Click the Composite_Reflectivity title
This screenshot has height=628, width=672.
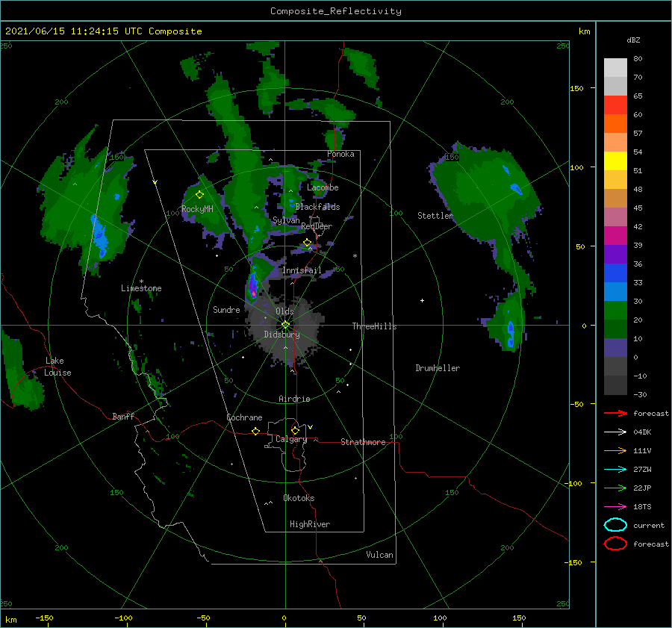[x=336, y=11]
